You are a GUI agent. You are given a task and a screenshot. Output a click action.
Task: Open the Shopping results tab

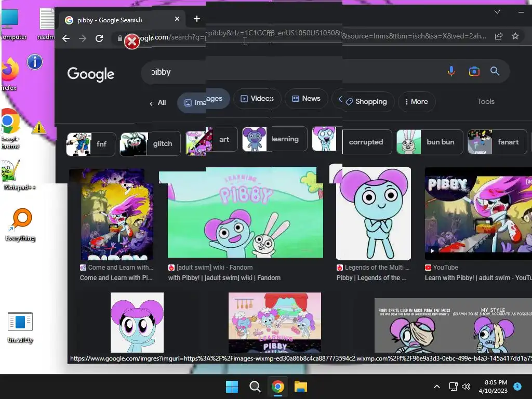(x=367, y=101)
